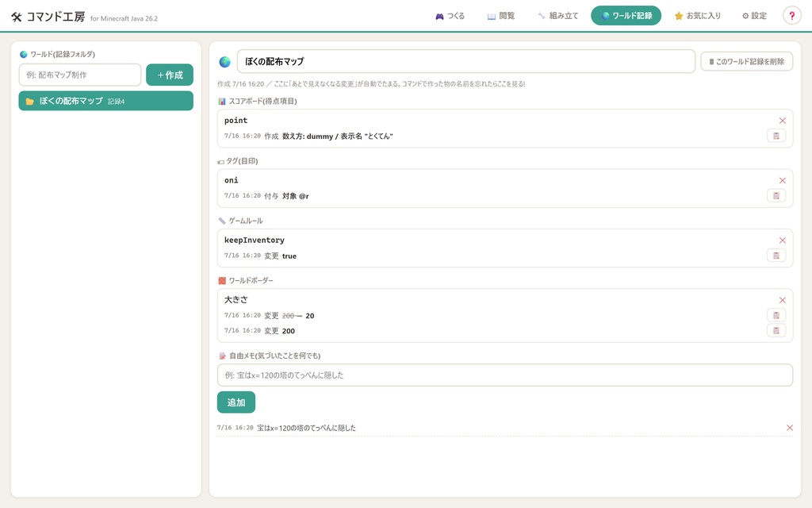812x508 pixels.
Task: Remove the 大きさ world border entry
Action: (x=782, y=300)
